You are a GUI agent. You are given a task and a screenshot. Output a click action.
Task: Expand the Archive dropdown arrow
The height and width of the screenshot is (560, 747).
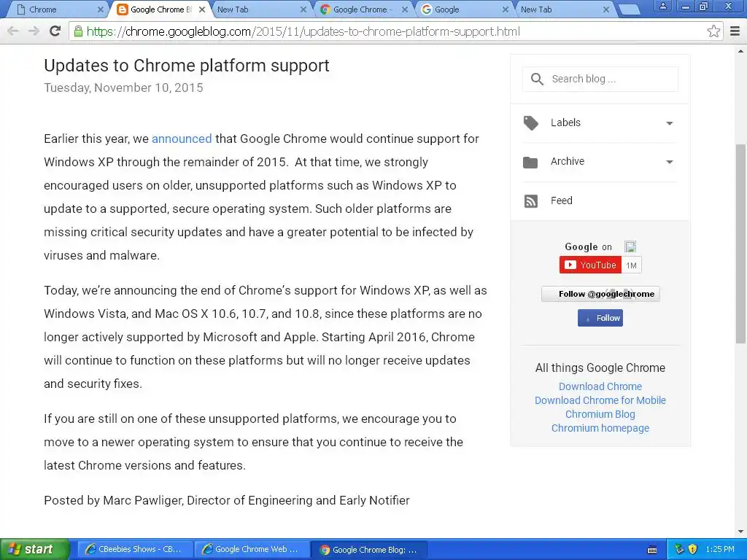point(670,162)
